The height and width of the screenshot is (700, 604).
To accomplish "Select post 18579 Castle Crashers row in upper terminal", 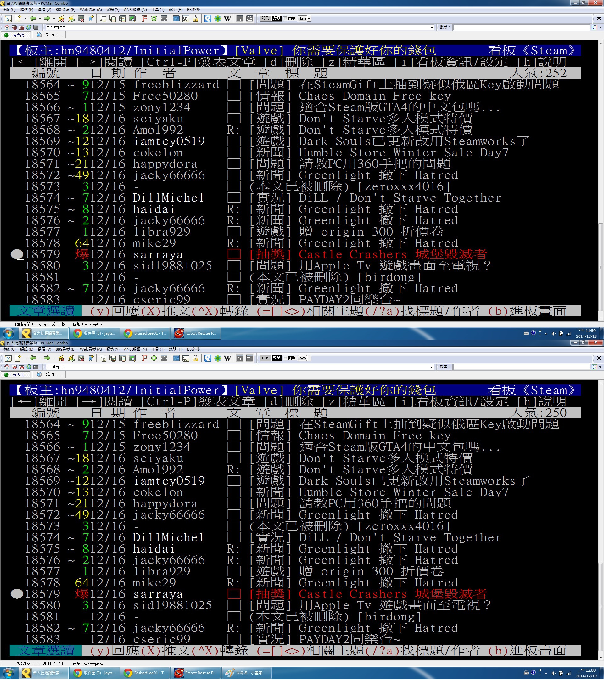I will point(295,254).
